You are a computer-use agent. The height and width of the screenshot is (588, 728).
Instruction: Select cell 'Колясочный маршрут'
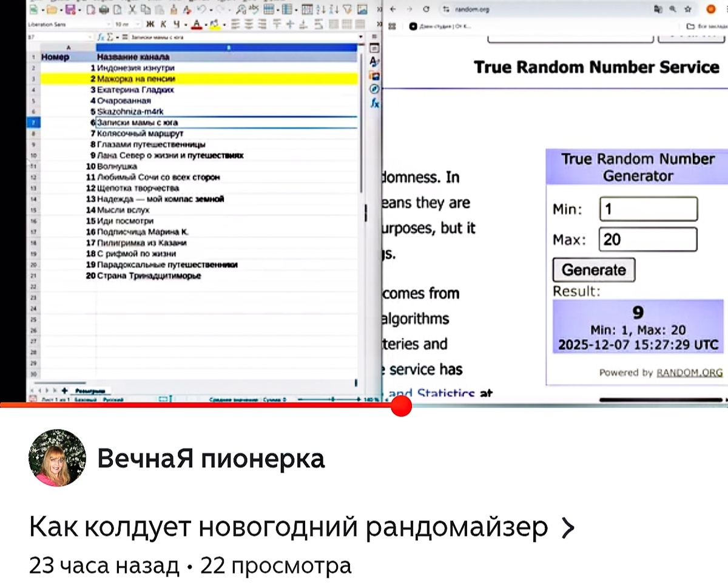(227, 133)
